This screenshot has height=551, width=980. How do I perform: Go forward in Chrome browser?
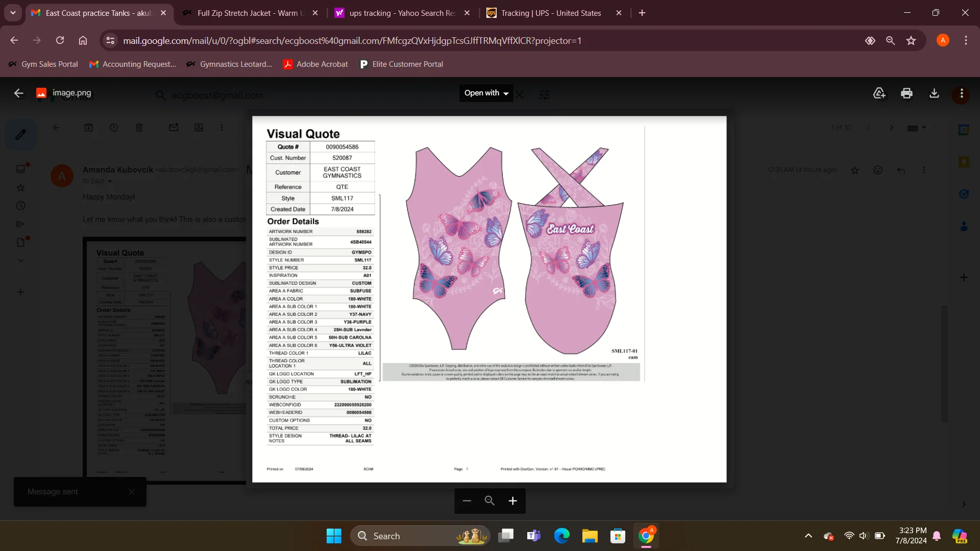click(37, 40)
